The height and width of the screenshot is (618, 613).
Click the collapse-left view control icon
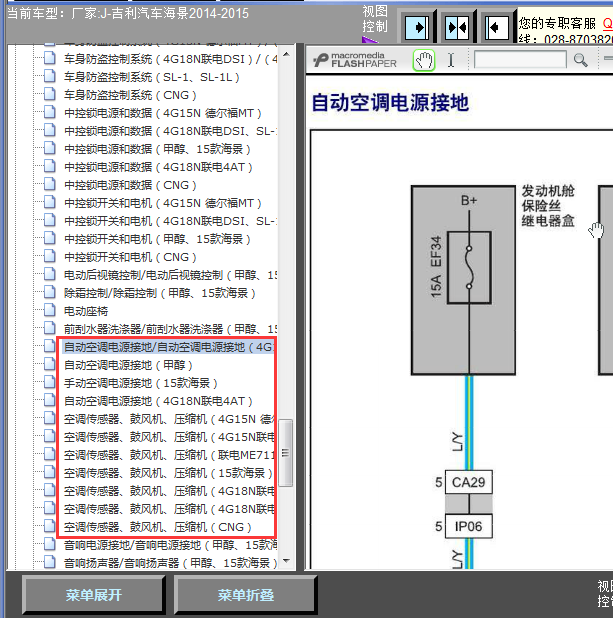click(x=496, y=27)
